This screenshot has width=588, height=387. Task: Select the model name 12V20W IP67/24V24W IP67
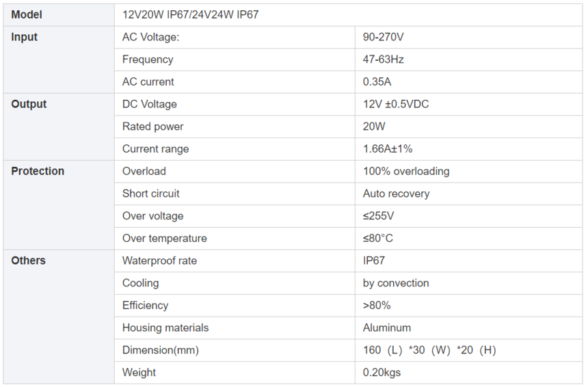[x=190, y=14]
